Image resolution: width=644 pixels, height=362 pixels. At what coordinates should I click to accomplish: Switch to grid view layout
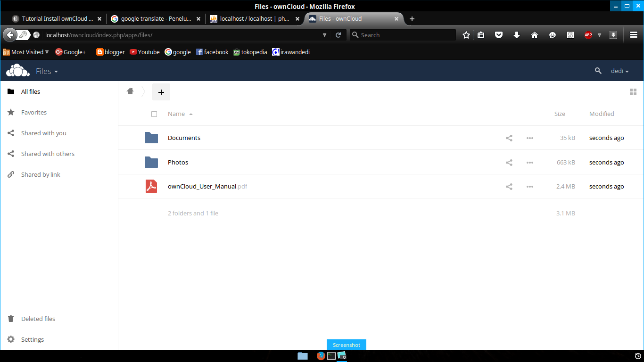(633, 92)
